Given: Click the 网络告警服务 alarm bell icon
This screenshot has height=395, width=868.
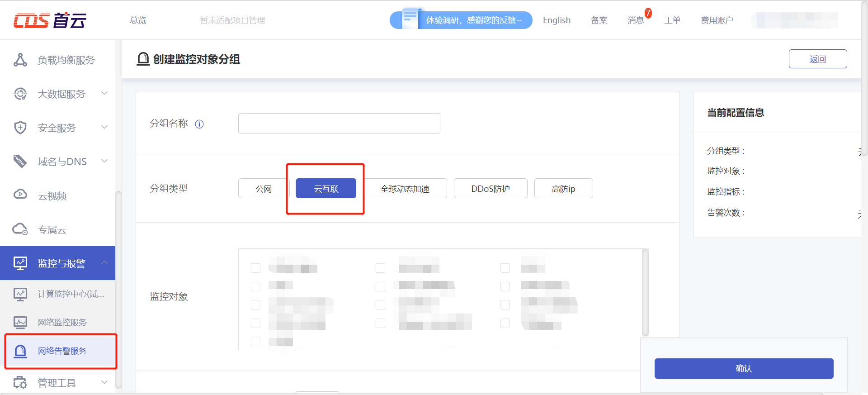Looking at the screenshot, I should click(20, 351).
